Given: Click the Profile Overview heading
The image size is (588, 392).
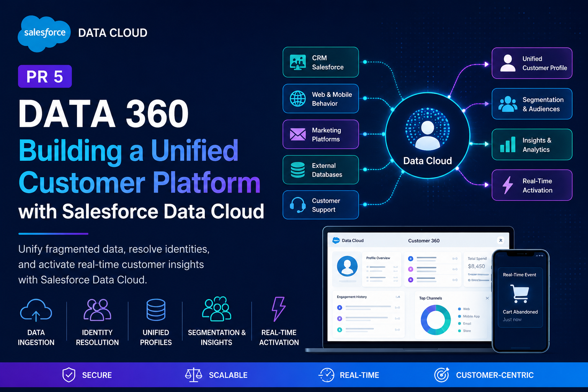Looking at the screenshot, I should pos(378,258).
